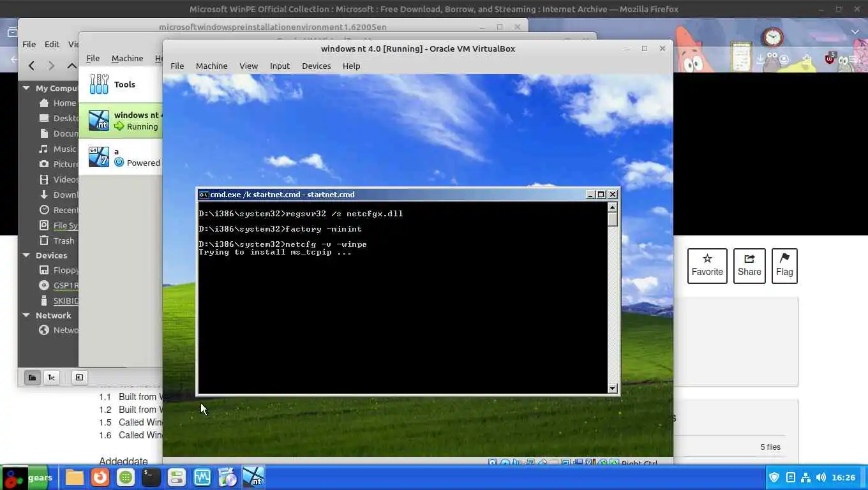
Task: Select the SKIBID USB device
Action: 58,301
